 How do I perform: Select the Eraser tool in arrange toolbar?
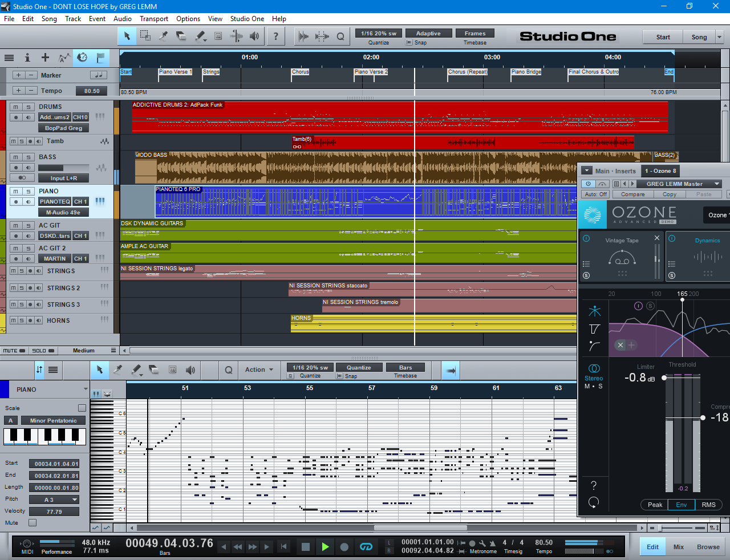[181, 36]
